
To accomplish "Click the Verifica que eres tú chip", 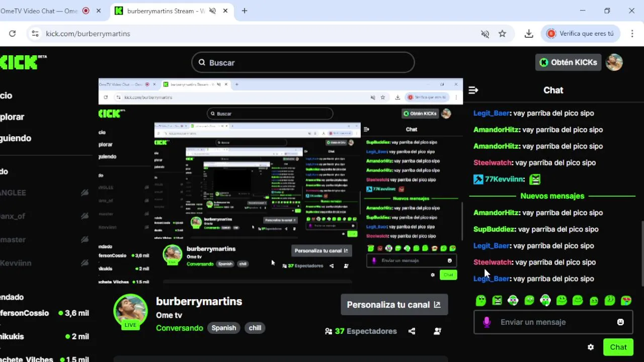I will [x=581, y=34].
